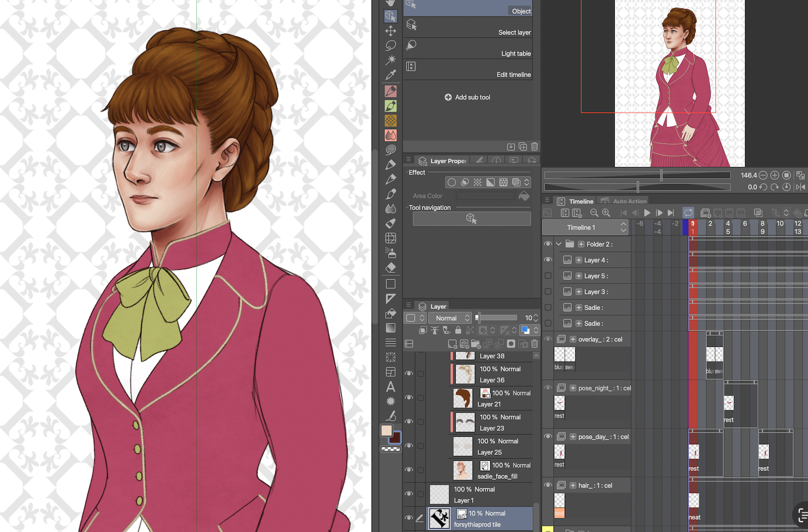808x532 pixels.
Task: Hide Layer 36 using its eye icon
Action: [409, 373]
